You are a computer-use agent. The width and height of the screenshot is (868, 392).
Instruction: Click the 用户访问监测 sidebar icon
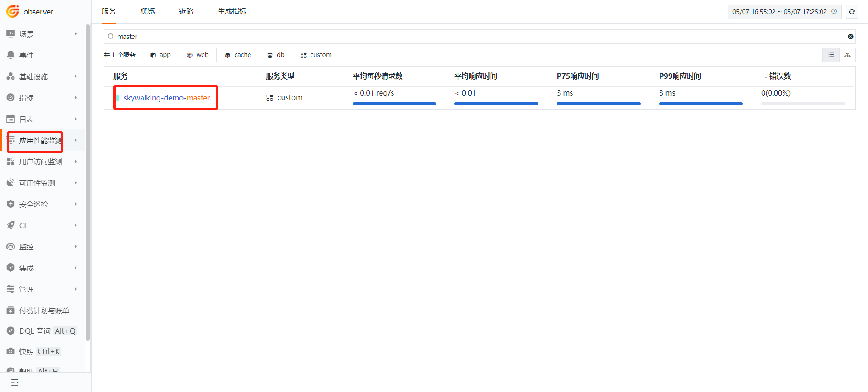click(11, 162)
